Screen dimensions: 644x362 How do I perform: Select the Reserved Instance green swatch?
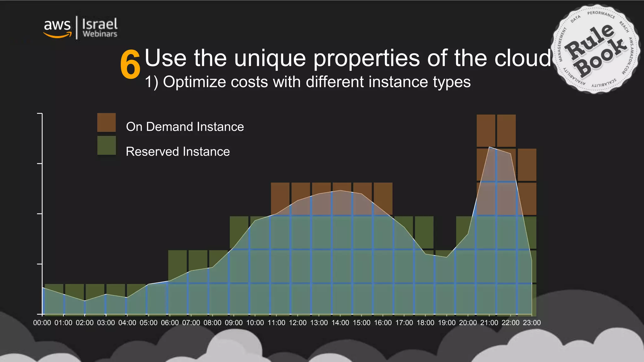coord(106,145)
